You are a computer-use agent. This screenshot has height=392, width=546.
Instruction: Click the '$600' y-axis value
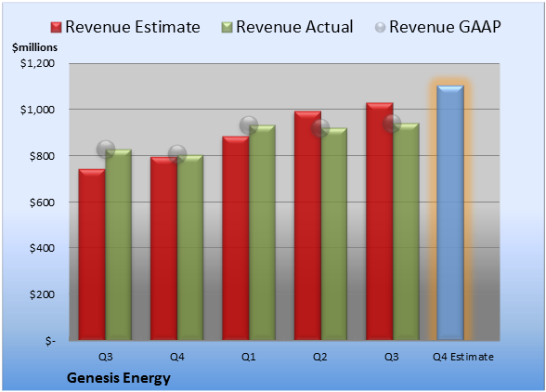42,203
